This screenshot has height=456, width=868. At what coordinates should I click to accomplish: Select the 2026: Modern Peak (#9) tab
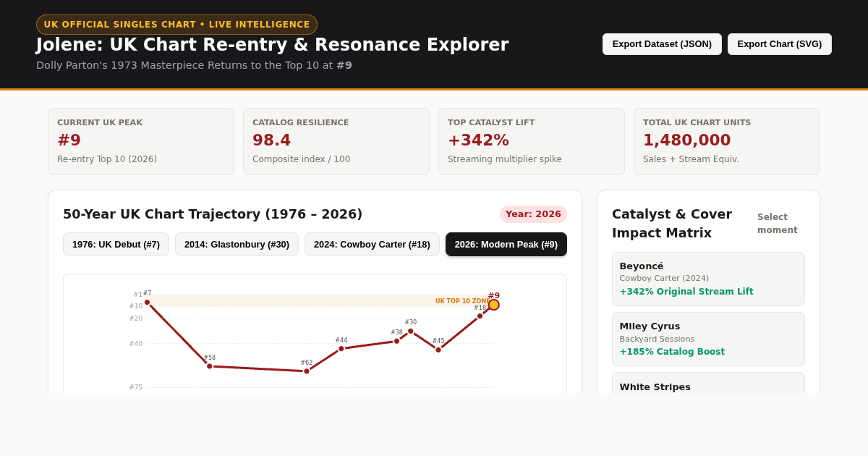pos(506,245)
